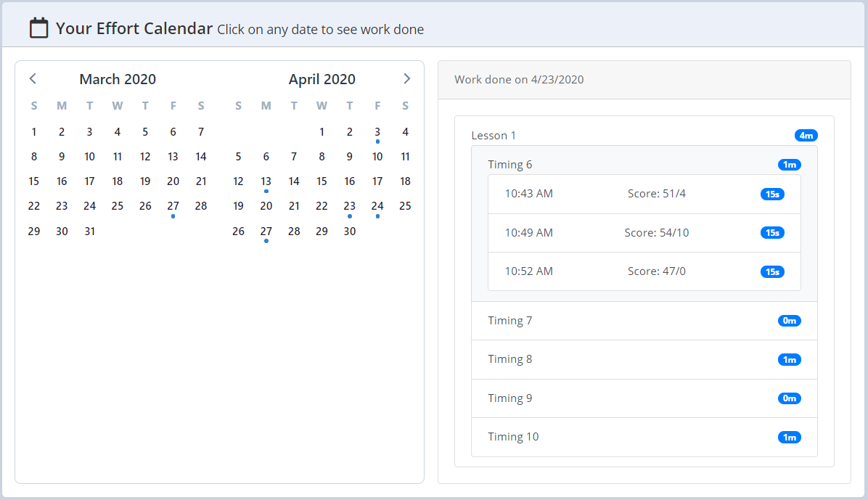
Task: Advance to next month using right chevron
Action: 406,78
